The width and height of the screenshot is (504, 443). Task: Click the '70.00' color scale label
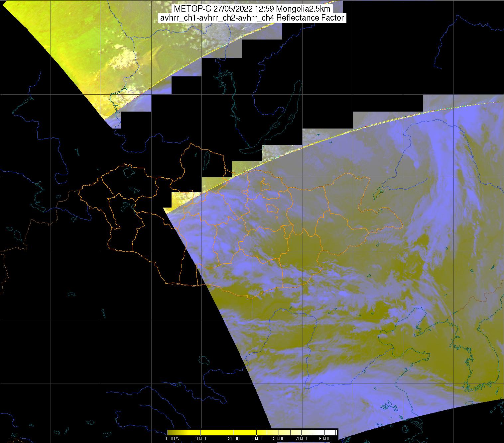[x=301, y=439]
